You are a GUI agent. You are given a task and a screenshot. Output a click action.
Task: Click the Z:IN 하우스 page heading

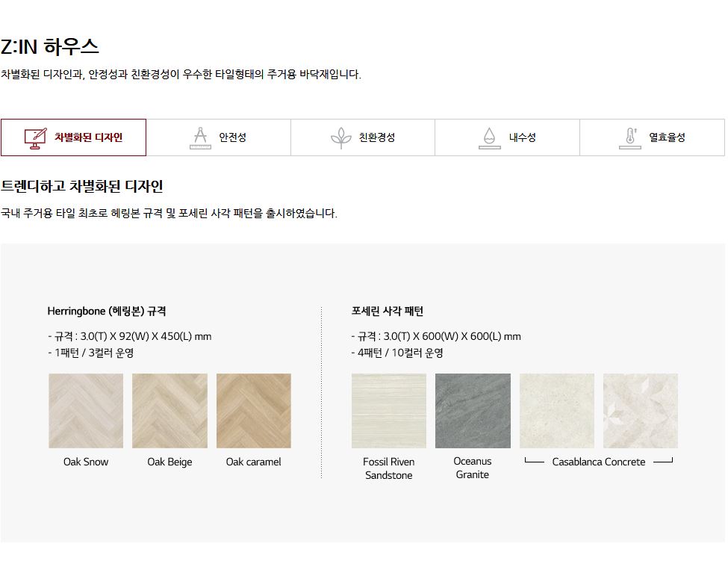coord(50,47)
